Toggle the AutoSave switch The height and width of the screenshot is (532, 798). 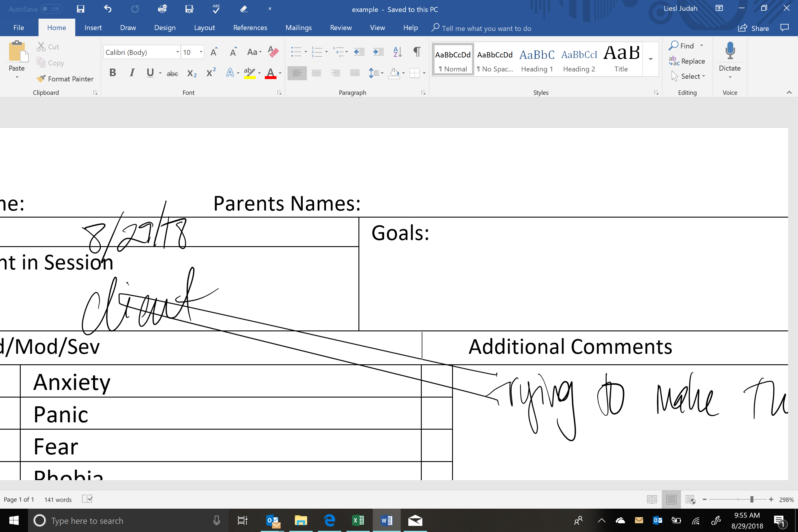51,9
